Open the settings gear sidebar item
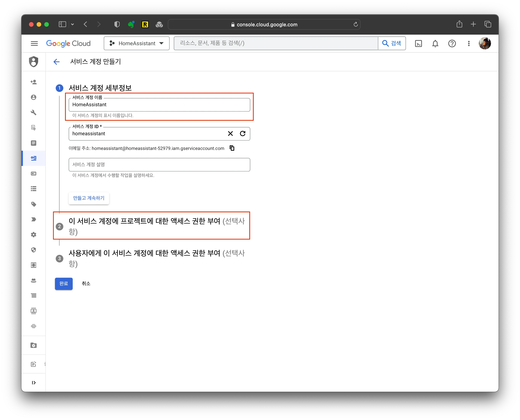Screen dimensions: 520x420 [x=34, y=235]
